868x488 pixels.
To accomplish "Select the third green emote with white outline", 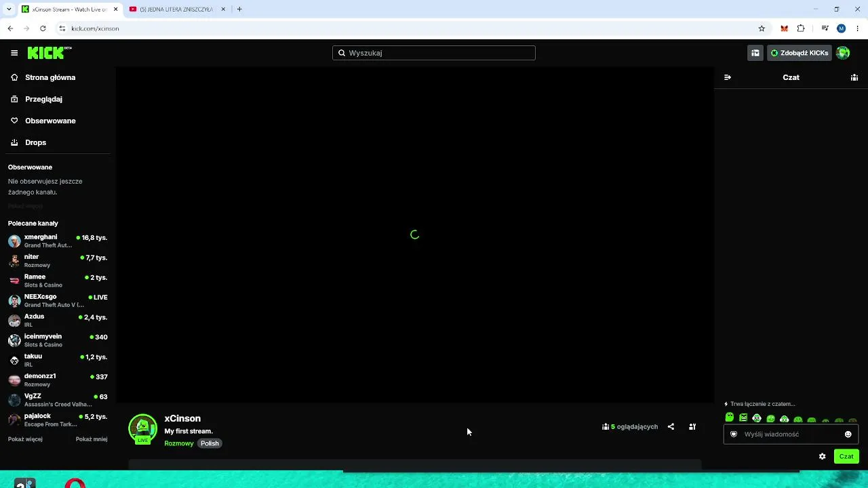I will pos(757,418).
